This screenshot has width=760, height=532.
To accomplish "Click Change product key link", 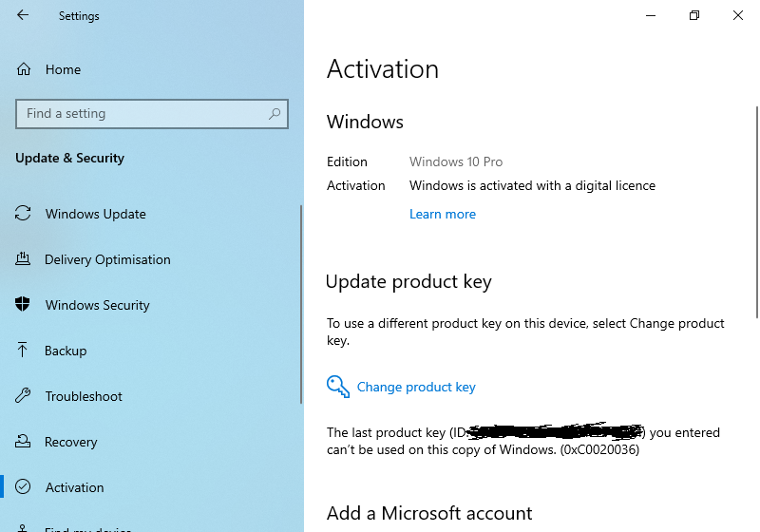I will (x=416, y=387).
